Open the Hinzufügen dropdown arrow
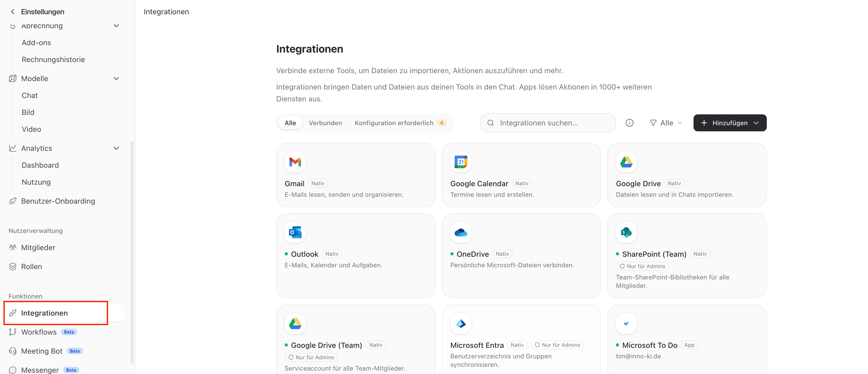Viewport: 868px width, 374px height. (x=756, y=123)
